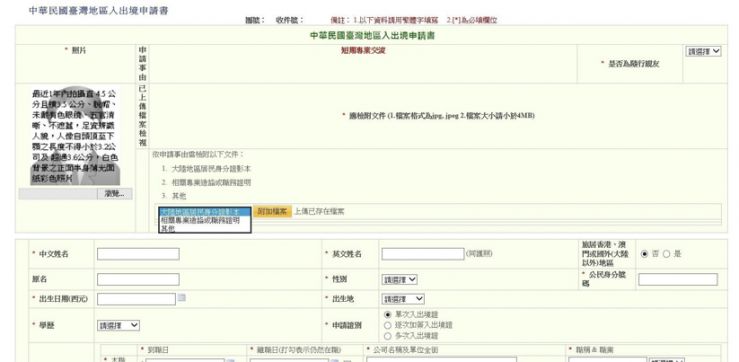
Task: Focus the 中文姓名 text field
Action: pos(138,254)
